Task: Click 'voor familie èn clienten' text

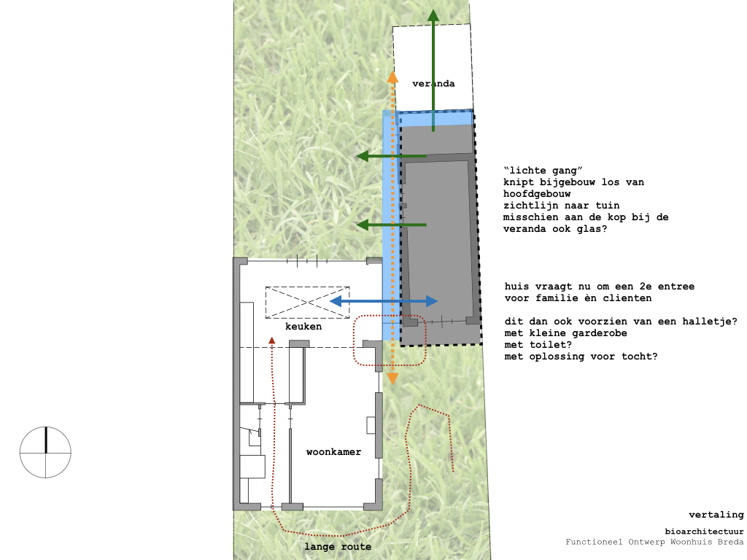Action: pos(578,298)
